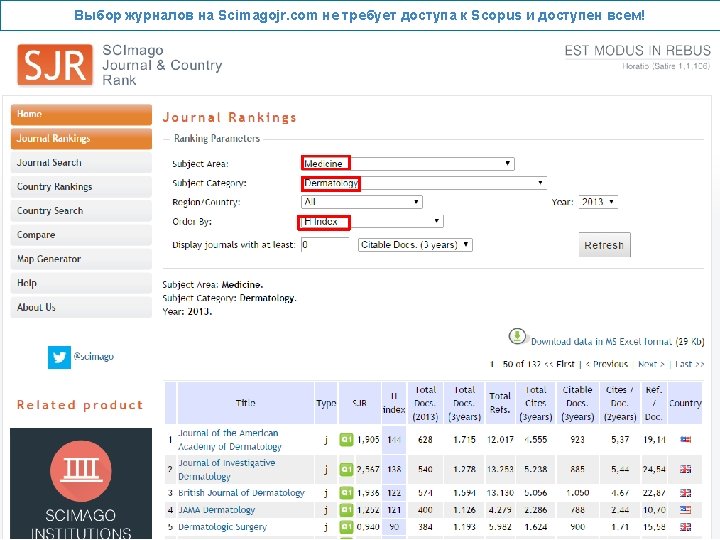Viewport: 720px width, 540px height.
Task: Go to Previous page of results
Action: click(606, 364)
